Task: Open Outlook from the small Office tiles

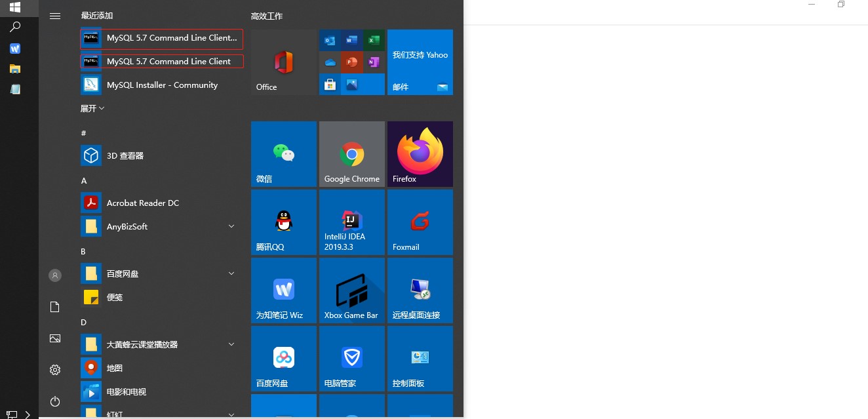Action: pyautogui.click(x=330, y=41)
